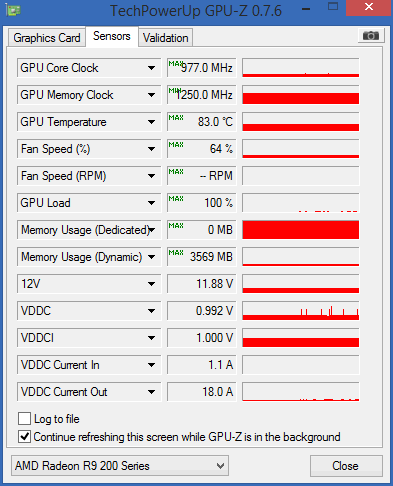Image resolution: width=393 pixels, height=486 pixels.
Task: Click the GPU Core Clock red graph
Action: click(301, 68)
